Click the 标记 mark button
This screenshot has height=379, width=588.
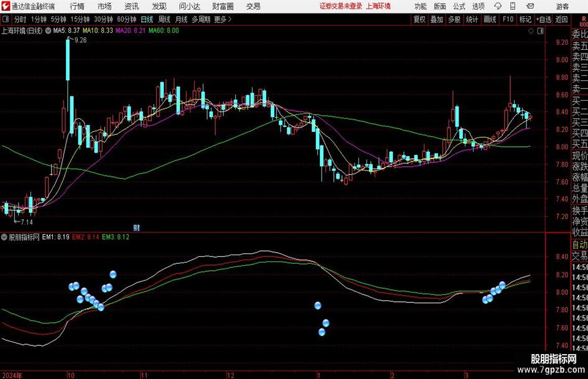click(x=525, y=19)
